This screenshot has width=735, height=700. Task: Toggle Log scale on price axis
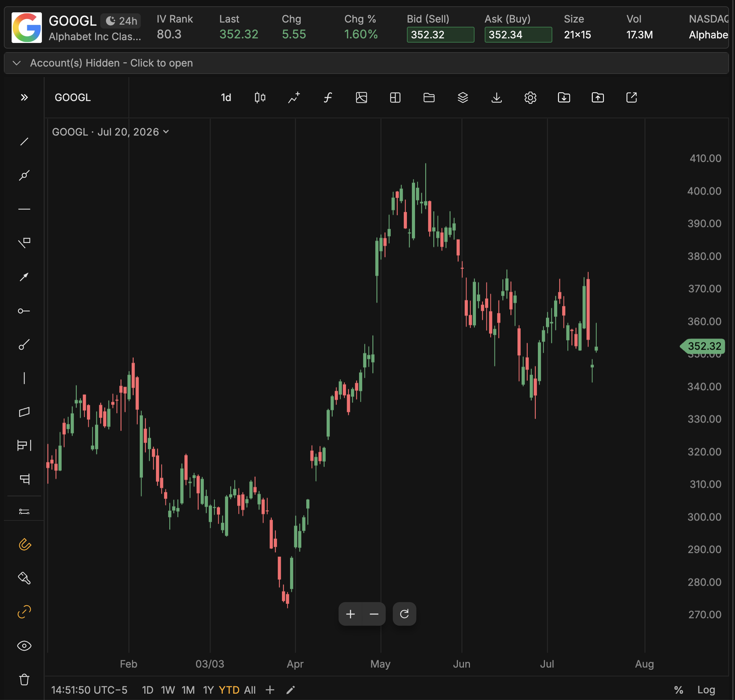pyautogui.click(x=706, y=690)
